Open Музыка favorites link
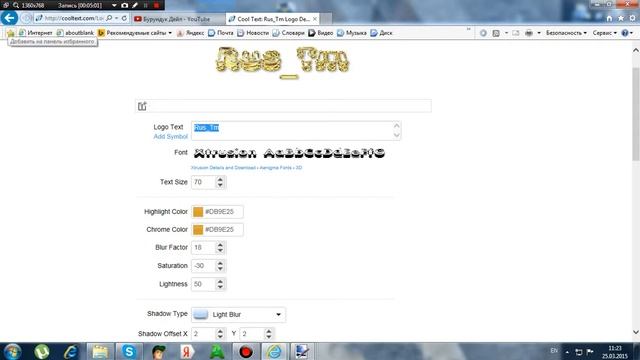 [x=352, y=33]
